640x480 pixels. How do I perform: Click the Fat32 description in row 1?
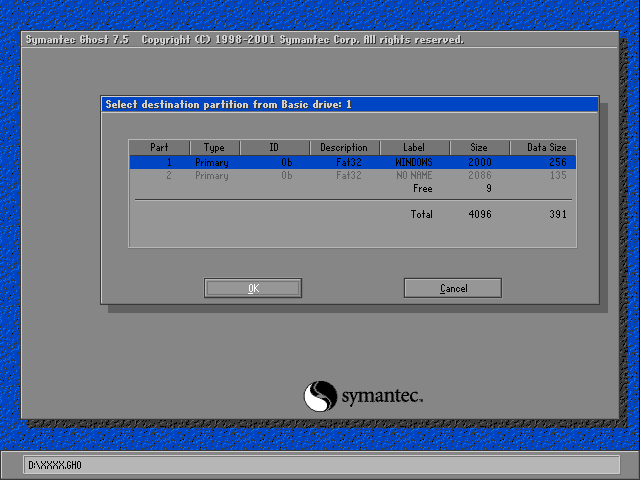pos(349,162)
